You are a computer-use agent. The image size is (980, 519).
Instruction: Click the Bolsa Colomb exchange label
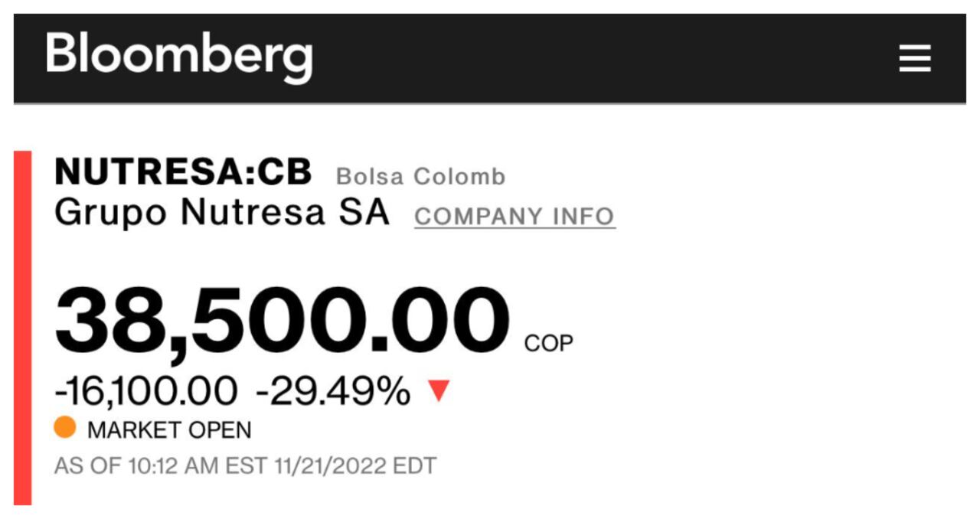point(421,176)
